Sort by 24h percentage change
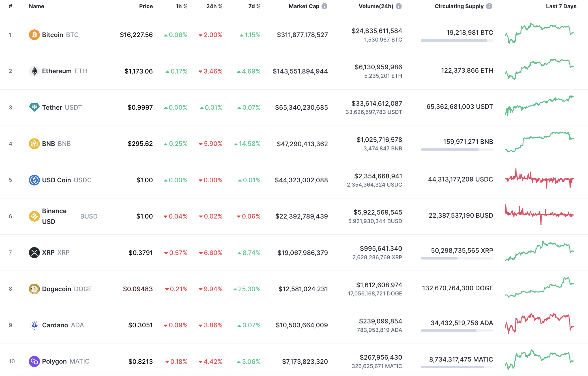Image resolution: width=588 pixels, height=376 pixels. 214,6
